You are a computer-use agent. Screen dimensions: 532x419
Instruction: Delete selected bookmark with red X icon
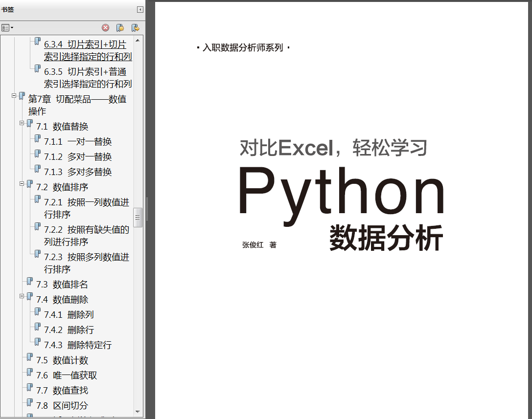(x=106, y=28)
